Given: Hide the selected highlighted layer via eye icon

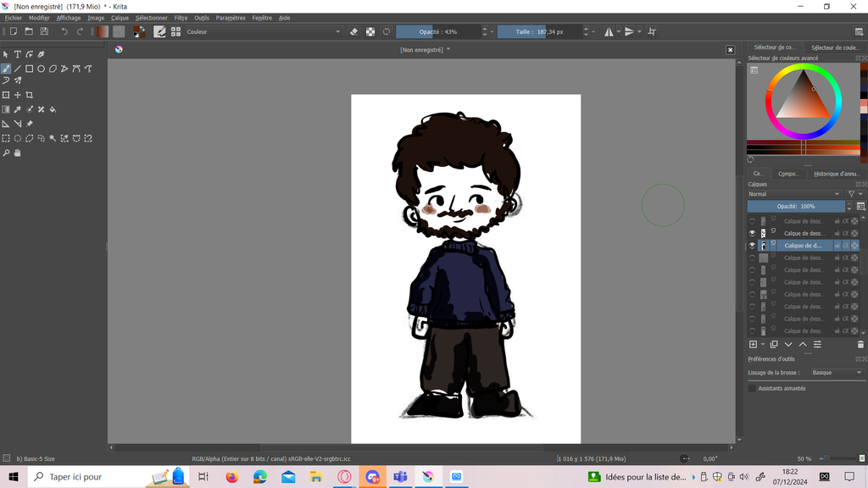Looking at the screenshot, I should click(752, 246).
